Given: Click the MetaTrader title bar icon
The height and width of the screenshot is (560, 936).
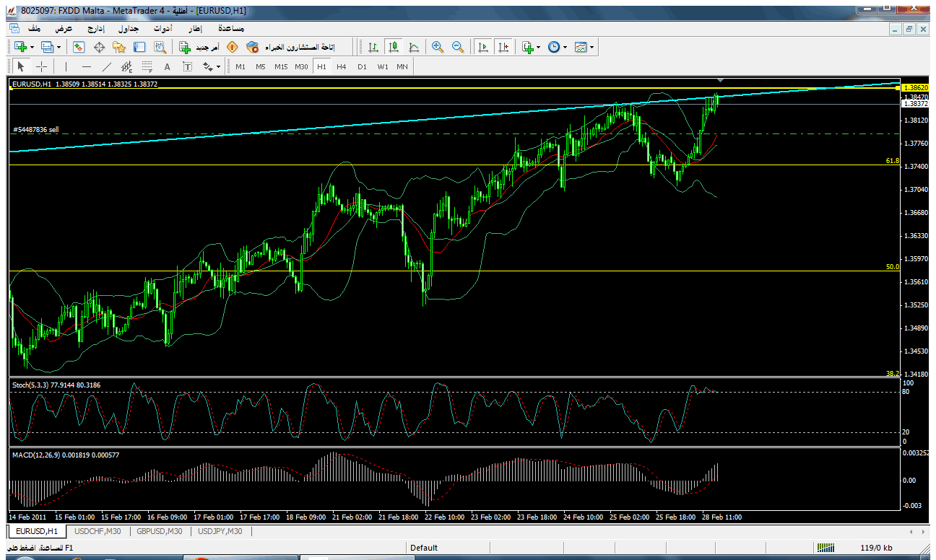Looking at the screenshot, I should point(10,10).
